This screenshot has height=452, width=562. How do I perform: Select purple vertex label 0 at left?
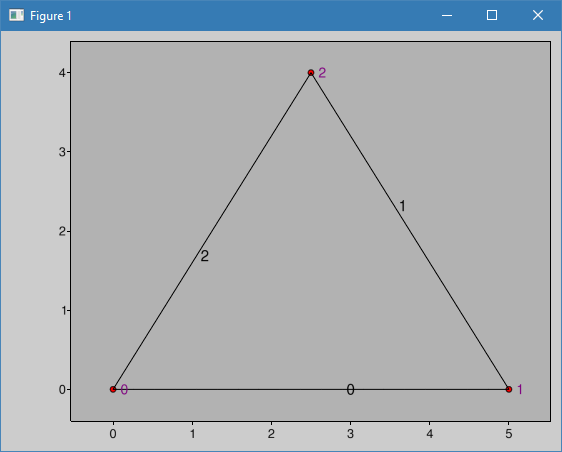(x=124, y=390)
